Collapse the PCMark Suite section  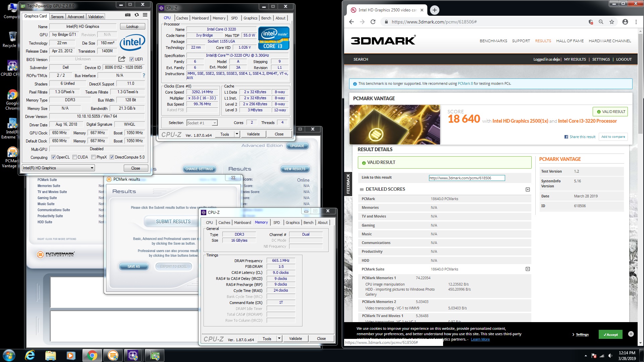528,269
